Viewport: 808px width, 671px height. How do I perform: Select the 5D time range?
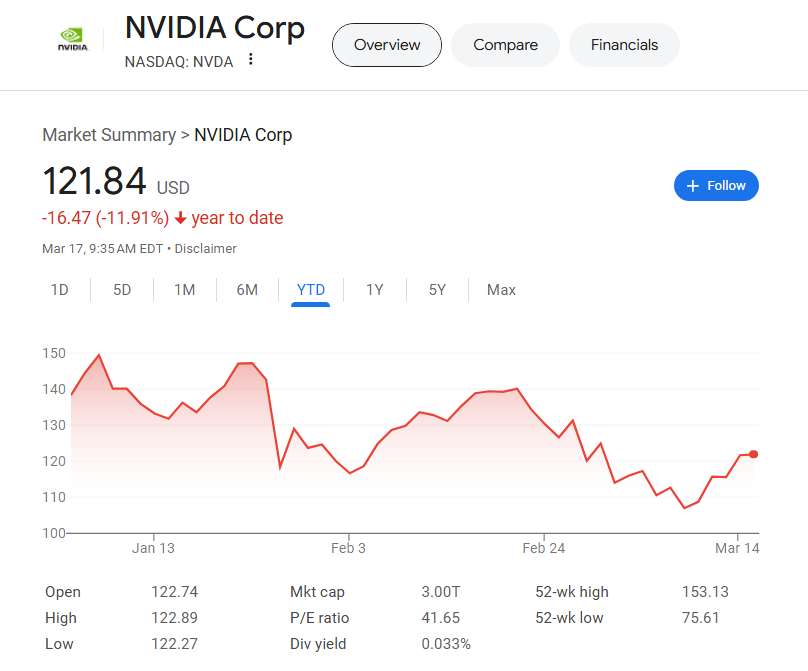pos(122,290)
